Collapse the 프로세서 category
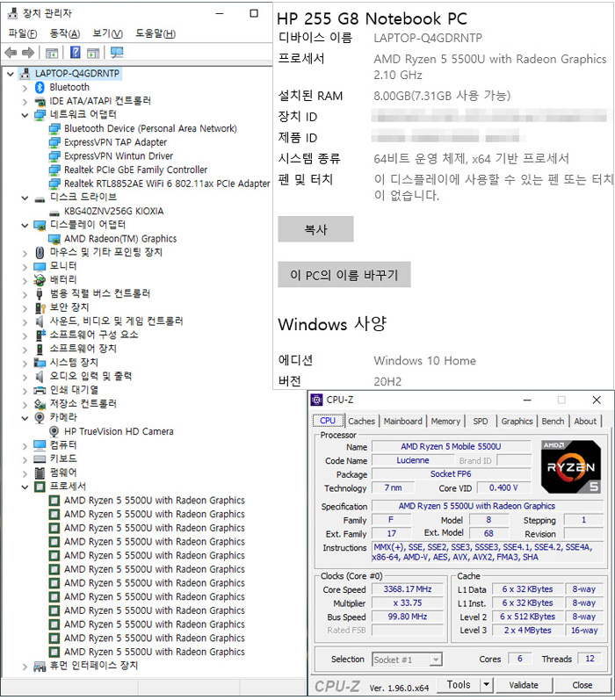Image resolution: width=615 pixels, height=700 pixels. [x=25, y=487]
